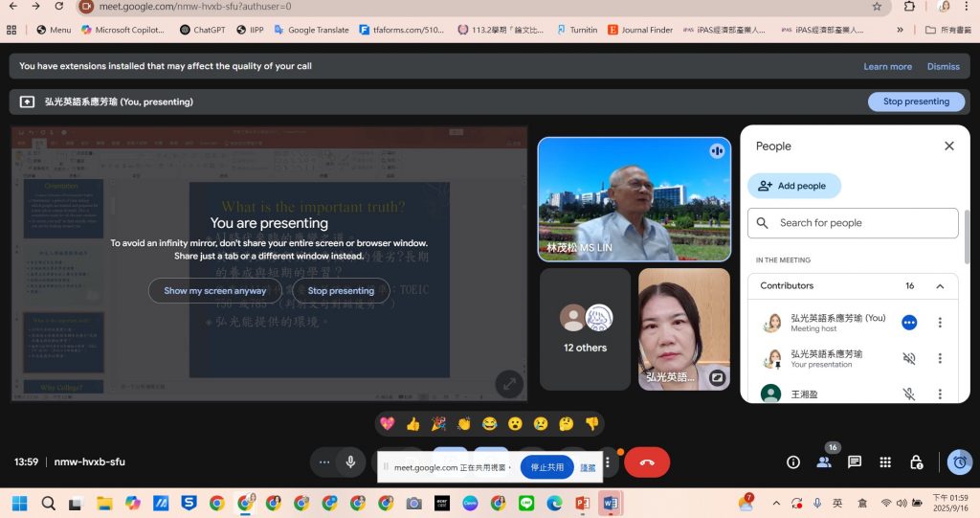
Task: Open the Windows Start menu
Action: tap(20, 503)
